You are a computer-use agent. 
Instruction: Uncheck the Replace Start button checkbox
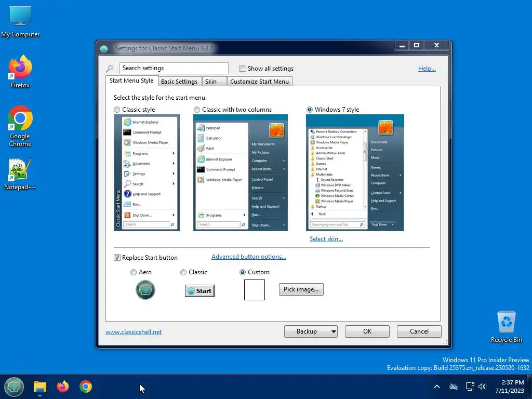tap(117, 258)
